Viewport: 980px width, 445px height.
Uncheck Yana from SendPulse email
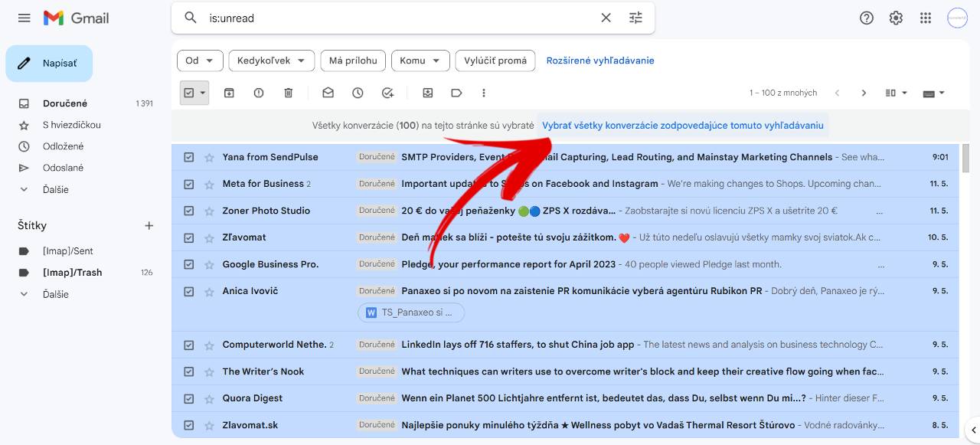(188, 157)
